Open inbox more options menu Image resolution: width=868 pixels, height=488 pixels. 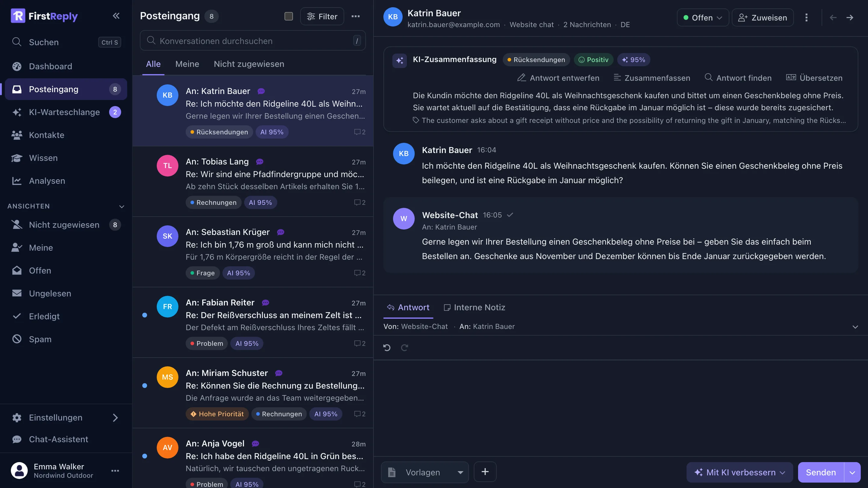pos(356,16)
